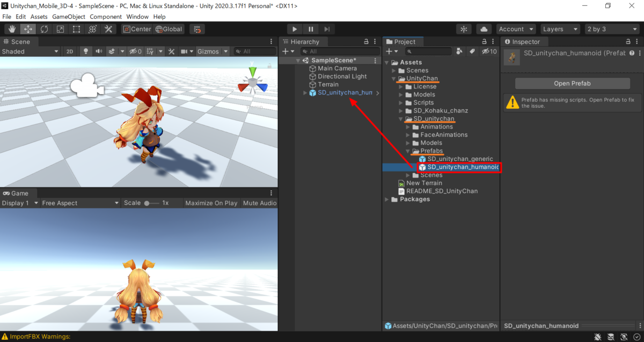
Task: Select the Rotate tool
Action: pos(44,29)
